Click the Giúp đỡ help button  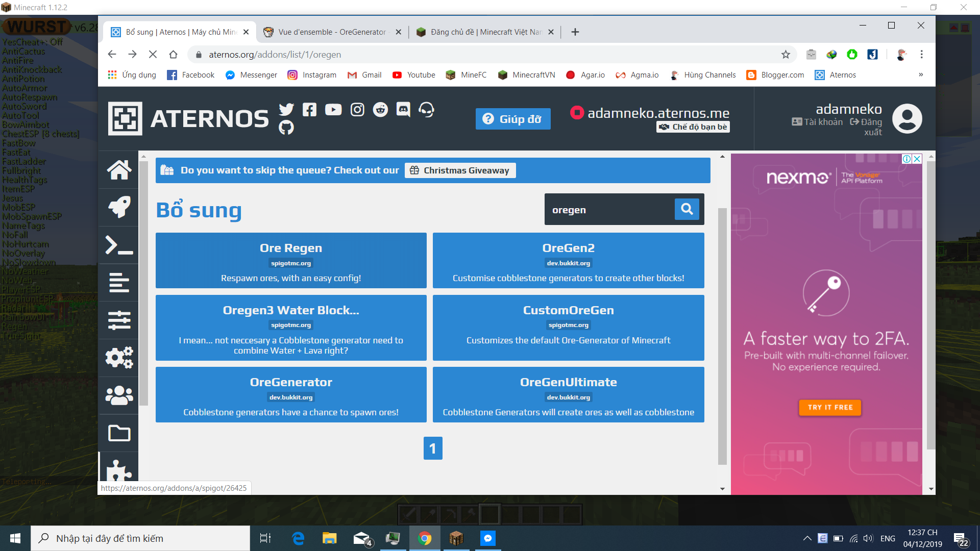coord(513,119)
